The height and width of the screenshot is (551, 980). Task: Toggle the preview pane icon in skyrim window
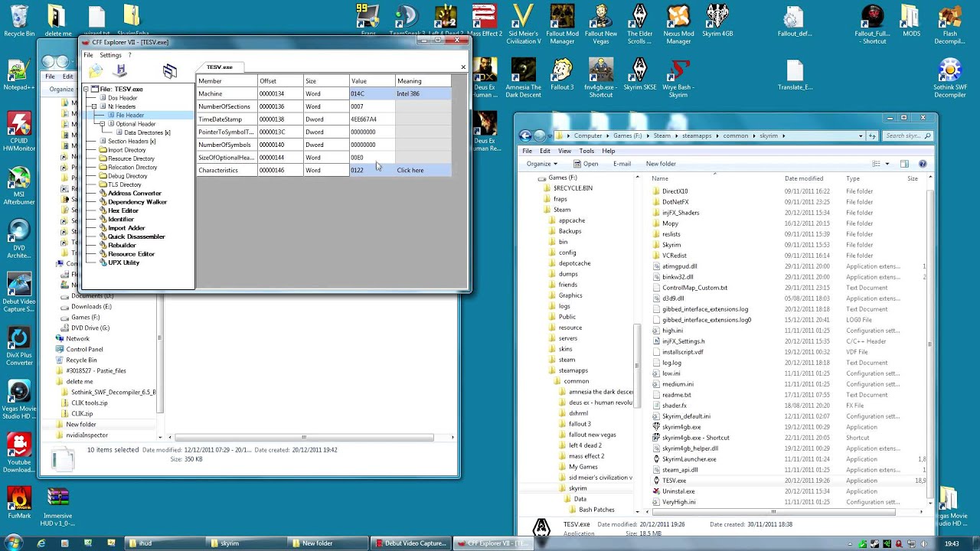904,164
